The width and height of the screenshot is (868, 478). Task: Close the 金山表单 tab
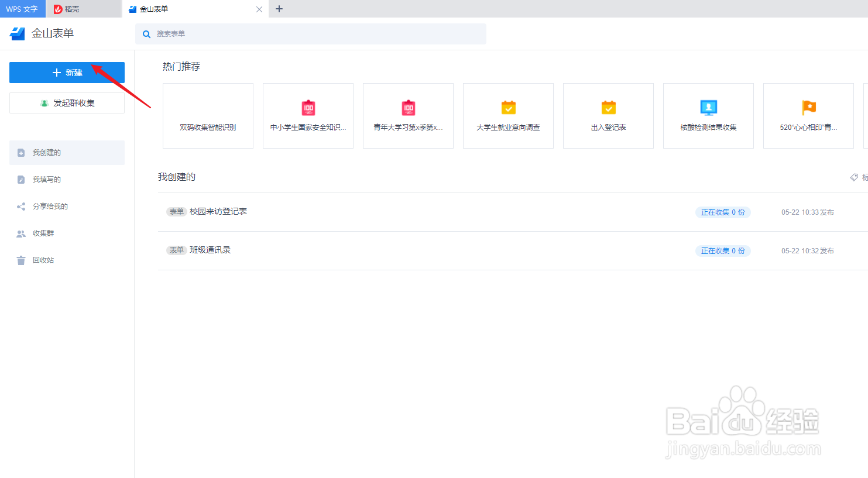click(x=259, y=9)
